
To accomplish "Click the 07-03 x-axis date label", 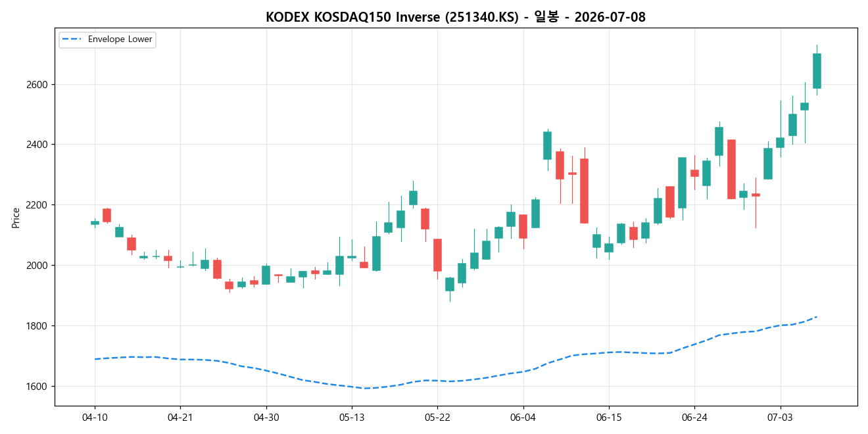I will tap(780, 417).
